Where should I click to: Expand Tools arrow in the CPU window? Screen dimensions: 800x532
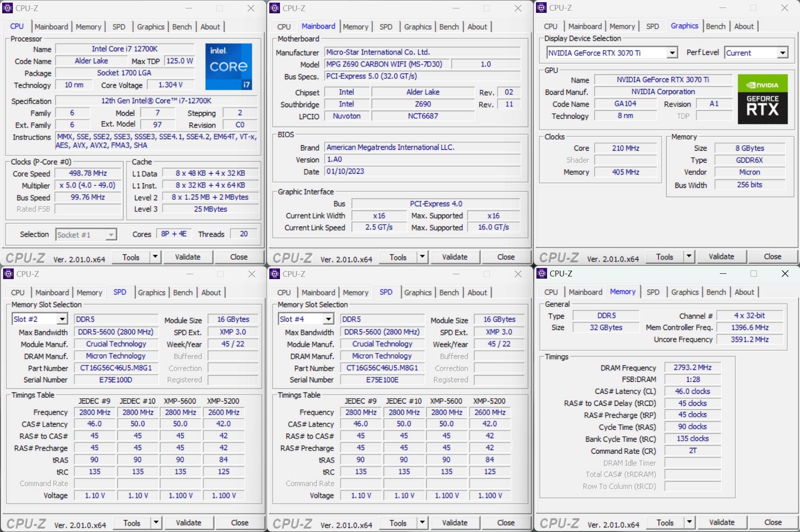[x=155, y=257]
